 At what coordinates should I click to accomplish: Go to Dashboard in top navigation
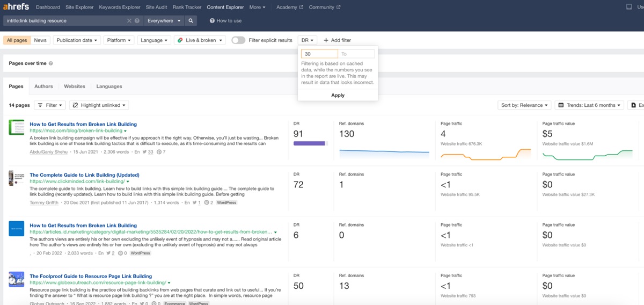pyautogui.click(x=48, y=7)
